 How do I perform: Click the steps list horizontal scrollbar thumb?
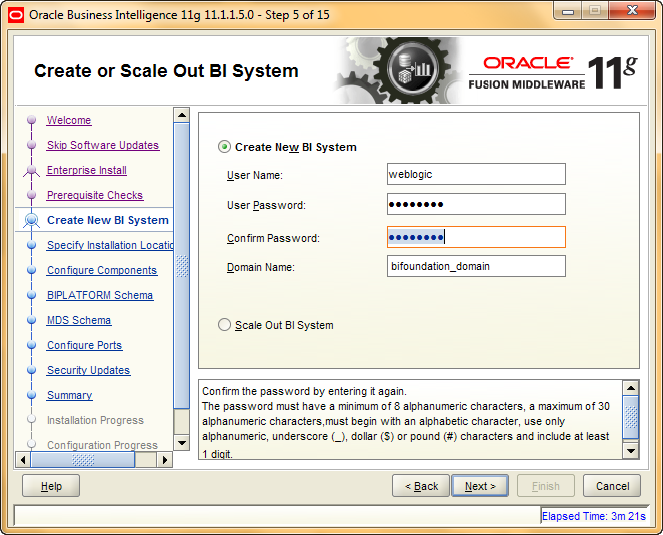[x=82, y=459]
